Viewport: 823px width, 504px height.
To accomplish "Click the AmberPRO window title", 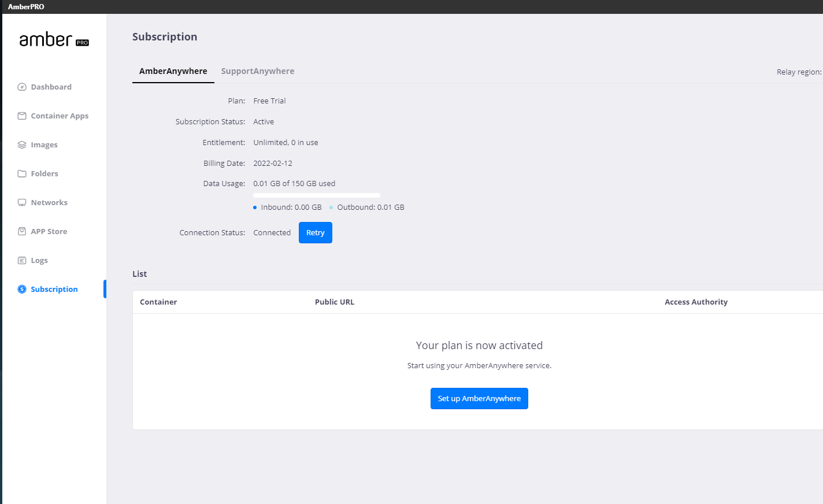I will point(26,7).
